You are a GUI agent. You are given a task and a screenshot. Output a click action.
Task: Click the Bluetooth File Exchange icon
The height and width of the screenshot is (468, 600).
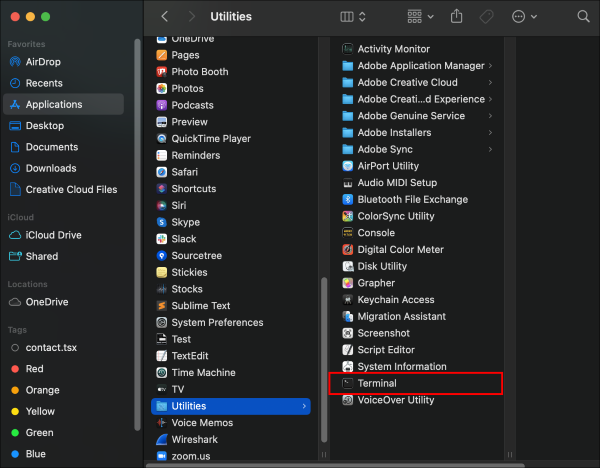(x=347, y=199)
